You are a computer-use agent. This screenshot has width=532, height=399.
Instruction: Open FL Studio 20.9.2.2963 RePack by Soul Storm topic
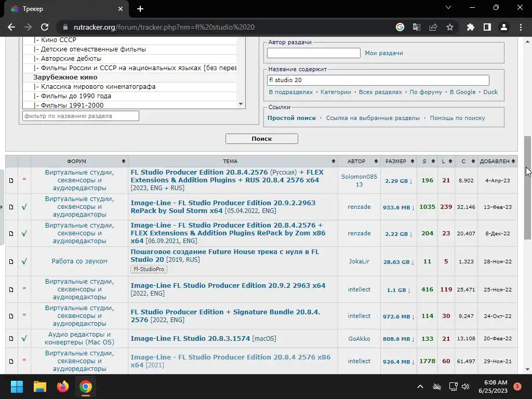pyautogui.click(x=223, y=207)
